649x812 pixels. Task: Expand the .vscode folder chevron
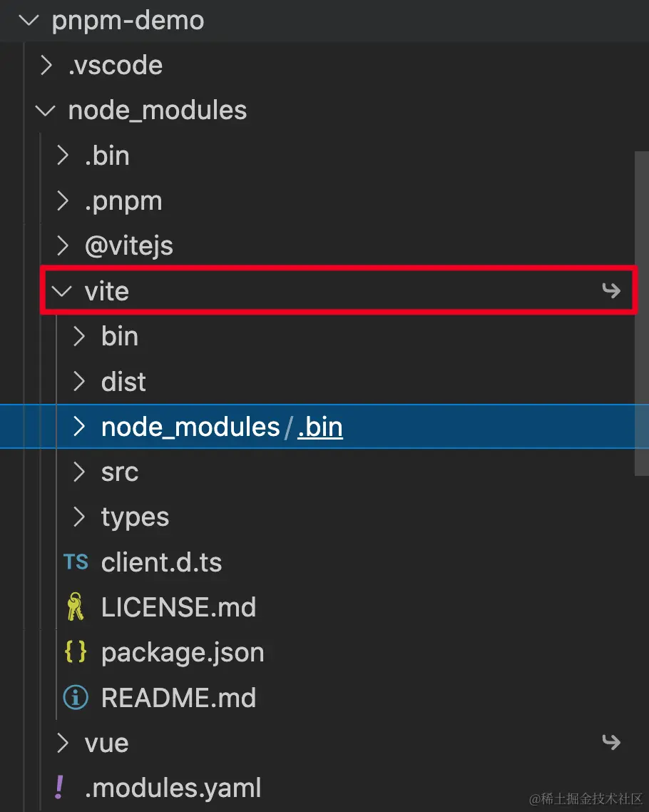(46, 66)
